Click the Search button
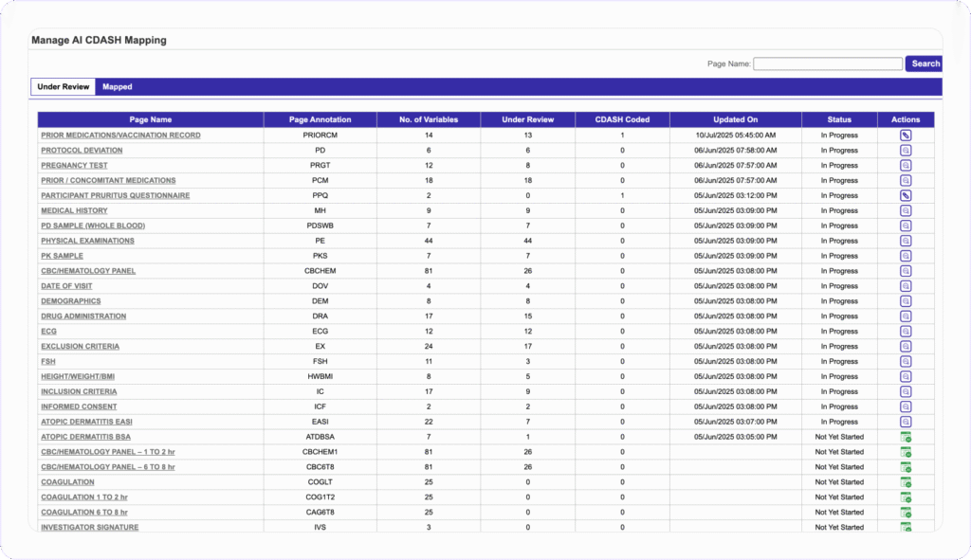This screenshot has height=560, width=971. 925,63
